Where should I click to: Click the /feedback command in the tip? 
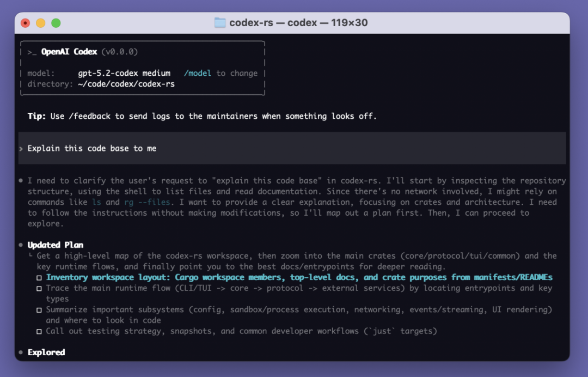point(90,116)
